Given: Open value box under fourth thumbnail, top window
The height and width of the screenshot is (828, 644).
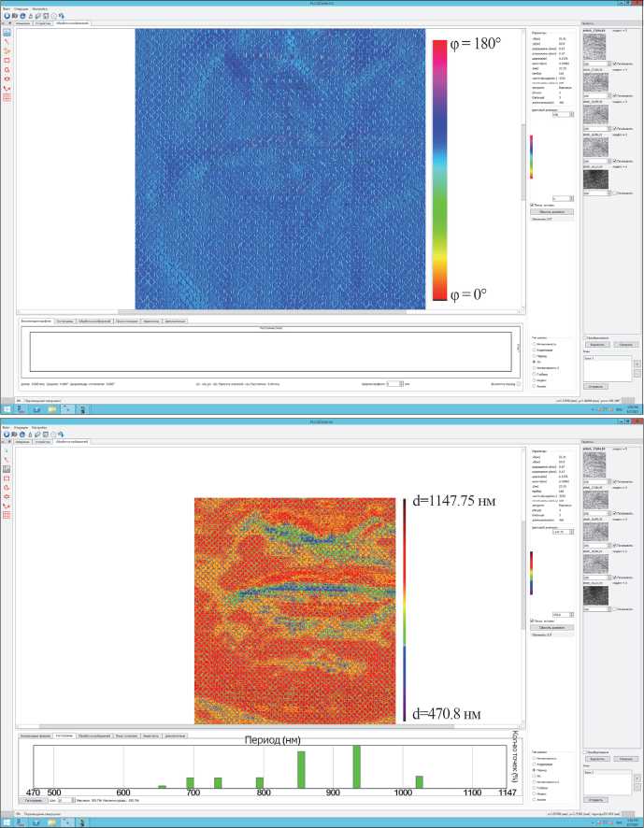Looking at the screenshot, I should coord(597,161).
